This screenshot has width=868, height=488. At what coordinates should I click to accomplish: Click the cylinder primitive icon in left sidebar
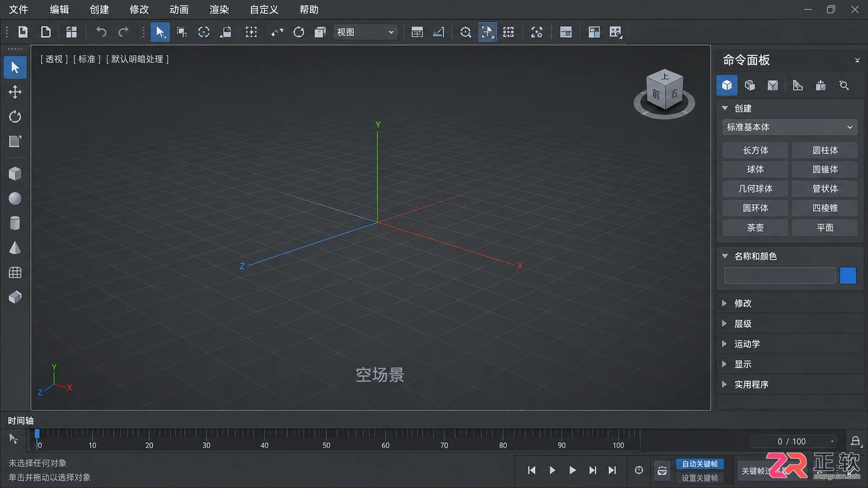click(15, 223)
